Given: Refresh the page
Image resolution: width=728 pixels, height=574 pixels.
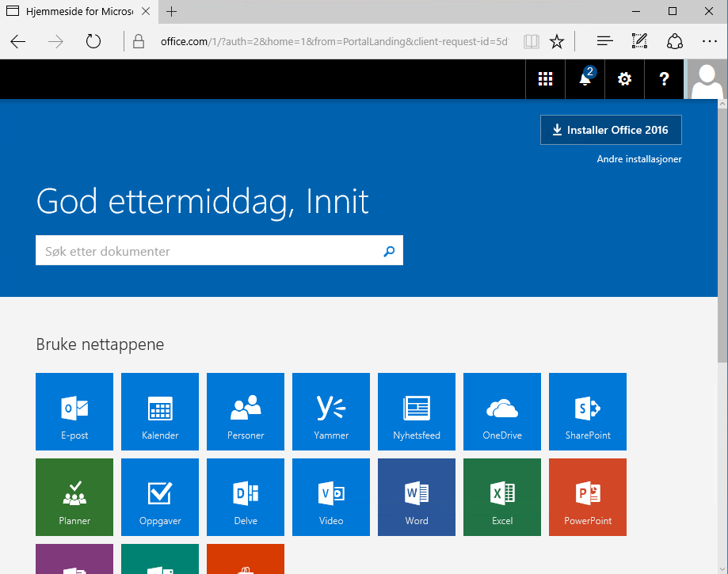Looking at the screenshot, I should [93, 41].
